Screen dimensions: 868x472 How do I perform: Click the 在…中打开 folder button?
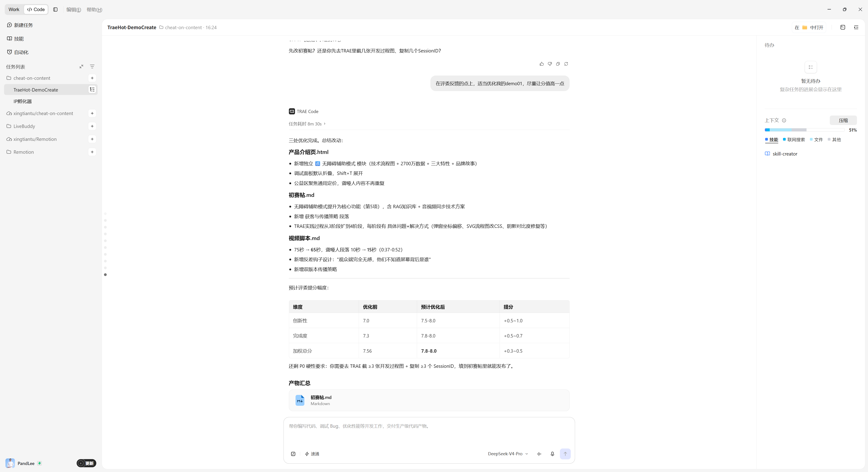tap(809, 28)
